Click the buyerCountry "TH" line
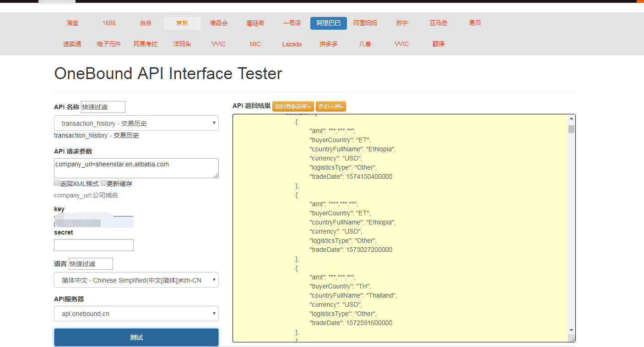The width and height of the screenshot is (644, 347). coord(341,286)
